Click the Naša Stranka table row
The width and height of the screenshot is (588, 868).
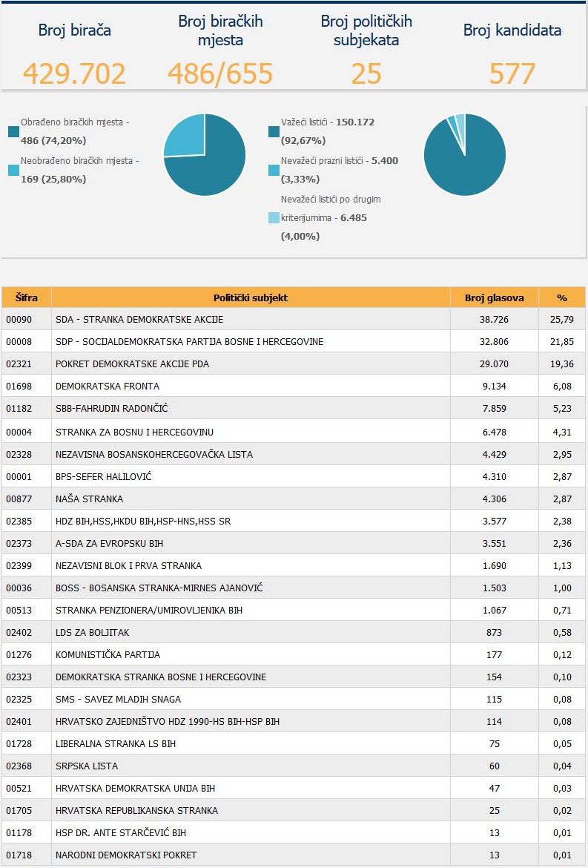coord(294,499)
